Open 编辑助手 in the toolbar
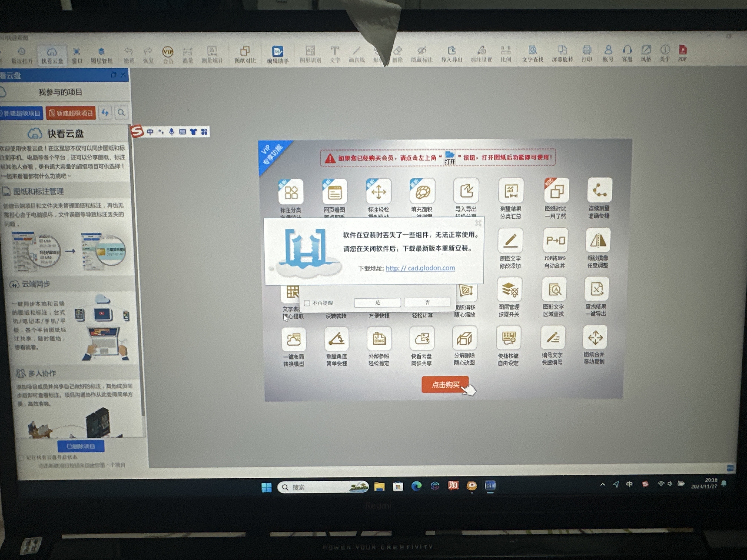747x560 pixels. 278,54
